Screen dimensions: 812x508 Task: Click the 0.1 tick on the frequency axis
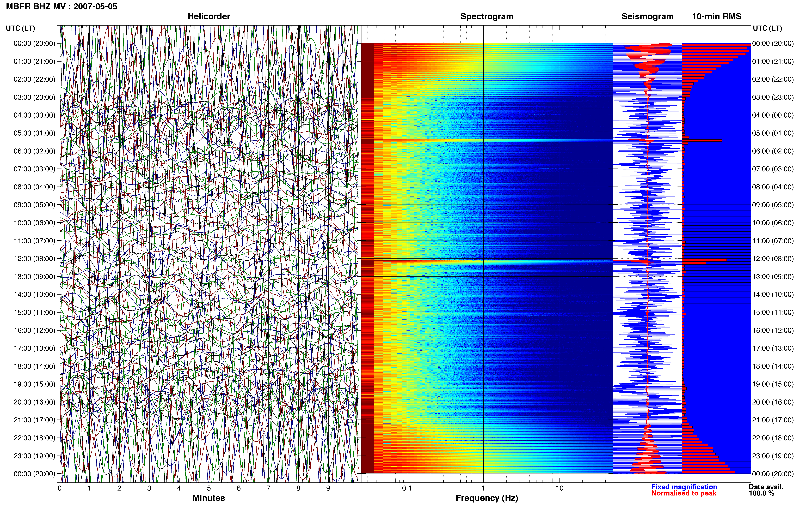pos(407,488)
